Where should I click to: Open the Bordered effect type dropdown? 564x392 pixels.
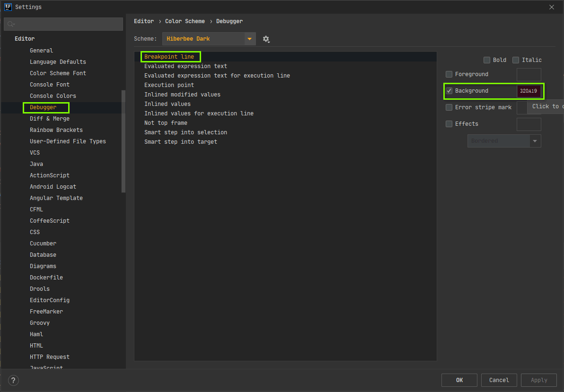[x=504, y=141]
